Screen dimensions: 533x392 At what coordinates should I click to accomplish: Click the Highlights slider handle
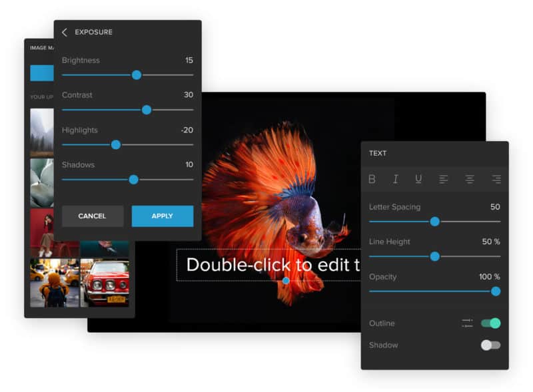[116, 144]
